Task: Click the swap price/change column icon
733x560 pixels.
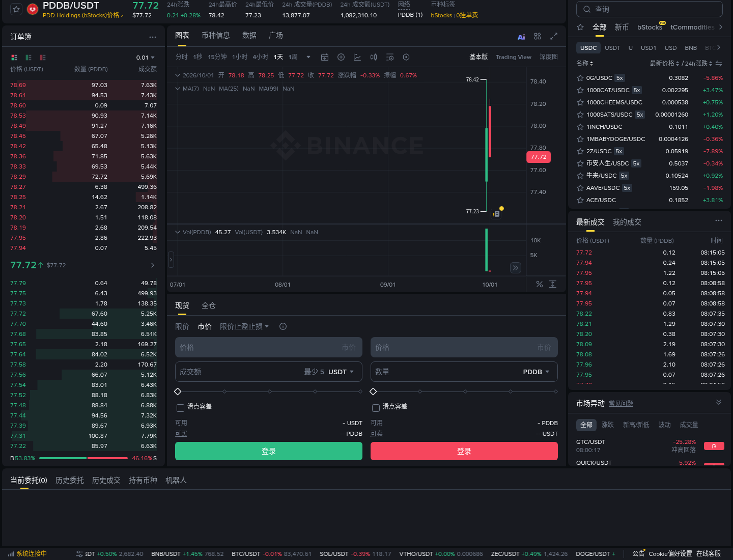Action: tap(719, 64)
